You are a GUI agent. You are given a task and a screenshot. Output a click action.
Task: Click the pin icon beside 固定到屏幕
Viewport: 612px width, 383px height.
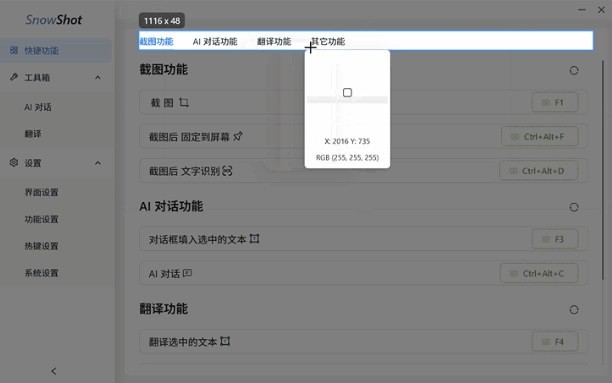238,136
